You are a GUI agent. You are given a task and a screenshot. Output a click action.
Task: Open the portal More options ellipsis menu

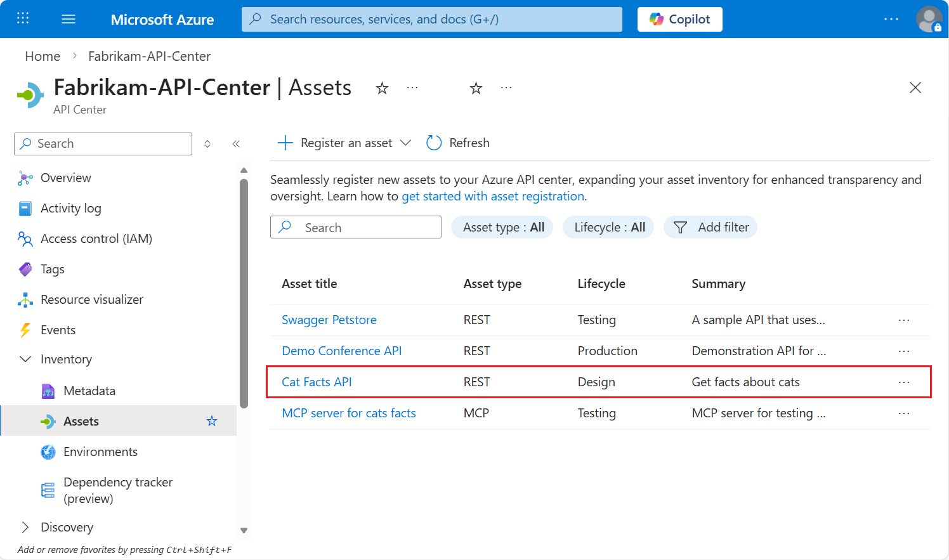891,18
